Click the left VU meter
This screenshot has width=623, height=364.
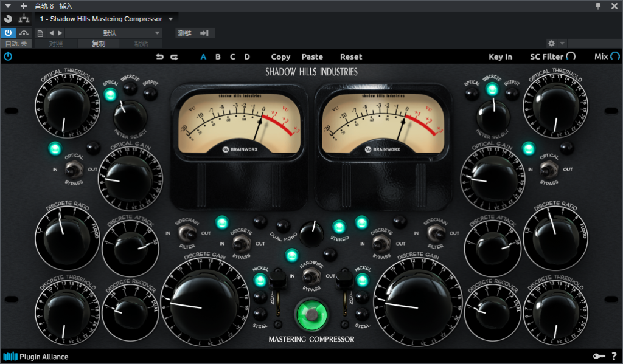239,124
